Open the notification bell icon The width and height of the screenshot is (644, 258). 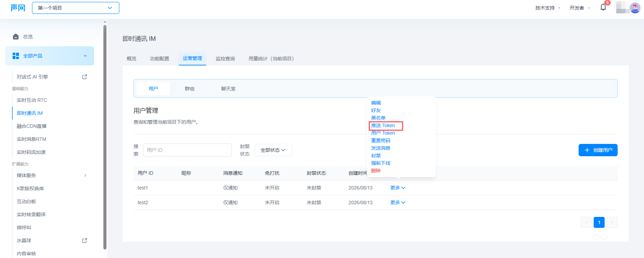[603, 7]
